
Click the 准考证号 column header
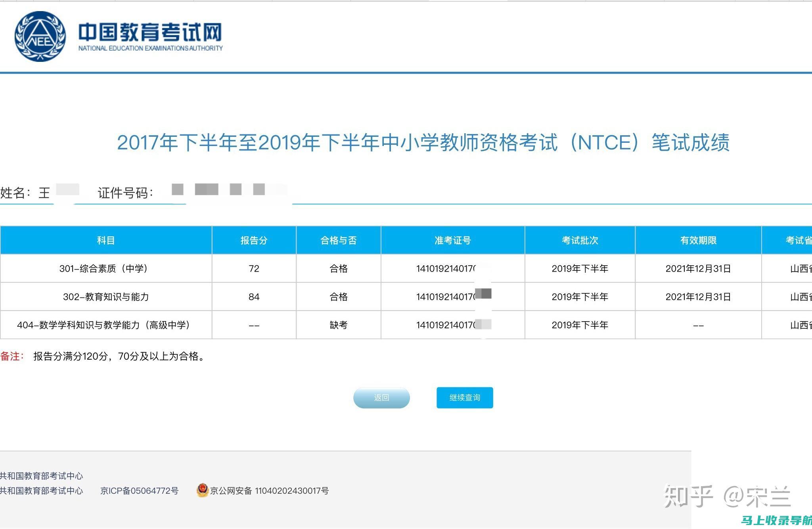pos(453,240)
